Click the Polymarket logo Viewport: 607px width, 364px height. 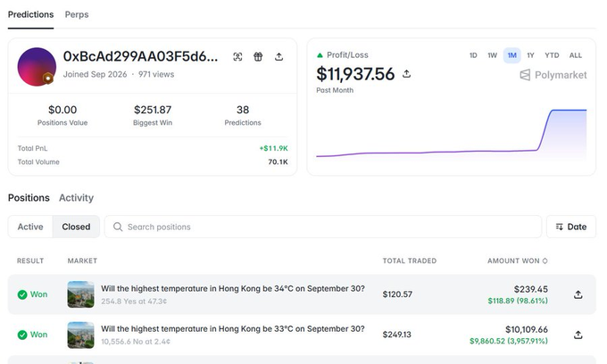tap(553, 75)
